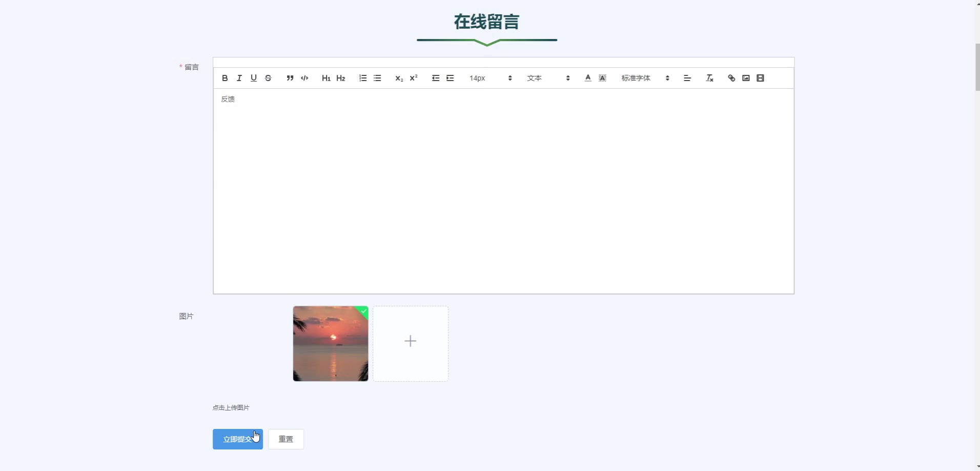Create an ordered numbered list

tap(363, 78)
